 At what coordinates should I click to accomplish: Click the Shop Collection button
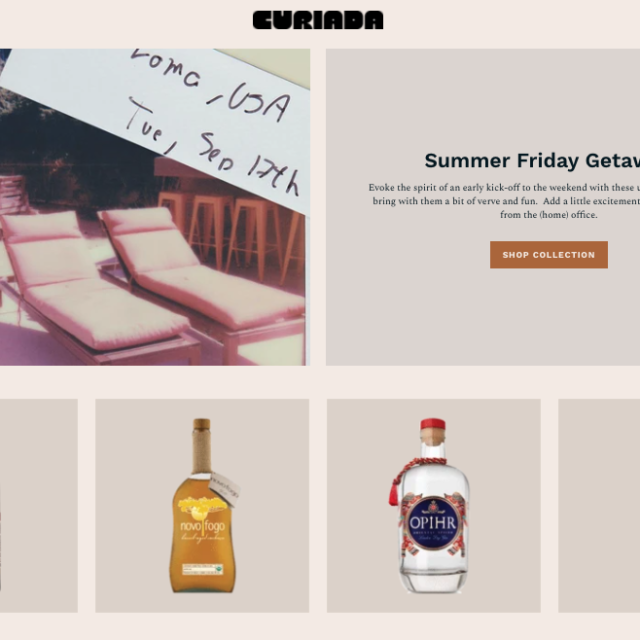click(549, 255)
